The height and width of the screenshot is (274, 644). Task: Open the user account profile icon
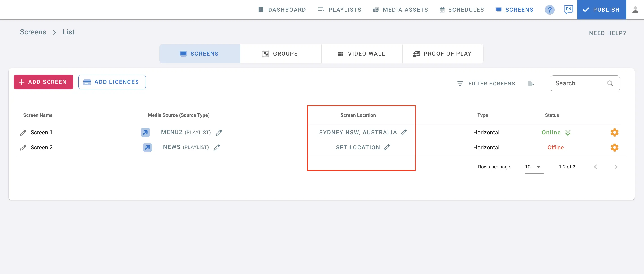(635, 10)
